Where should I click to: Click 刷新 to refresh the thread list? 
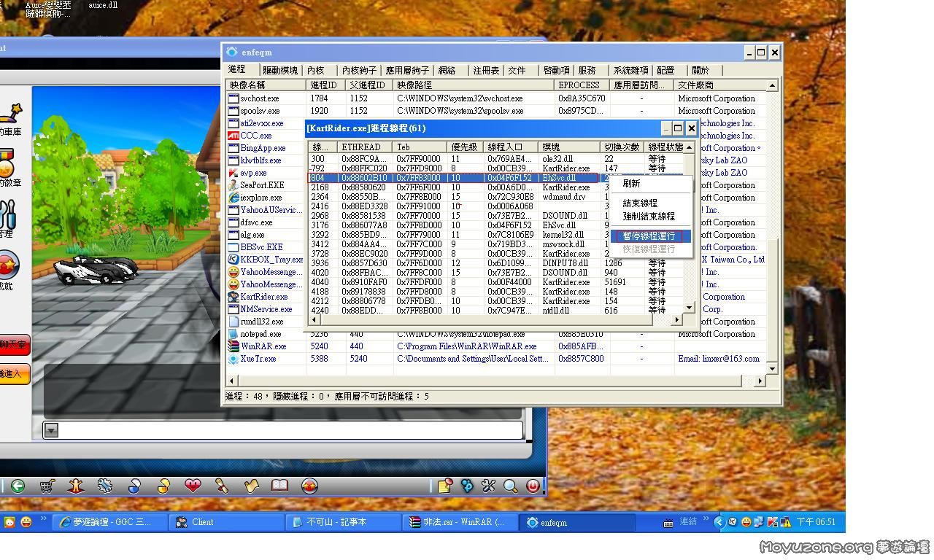(631, 184)
